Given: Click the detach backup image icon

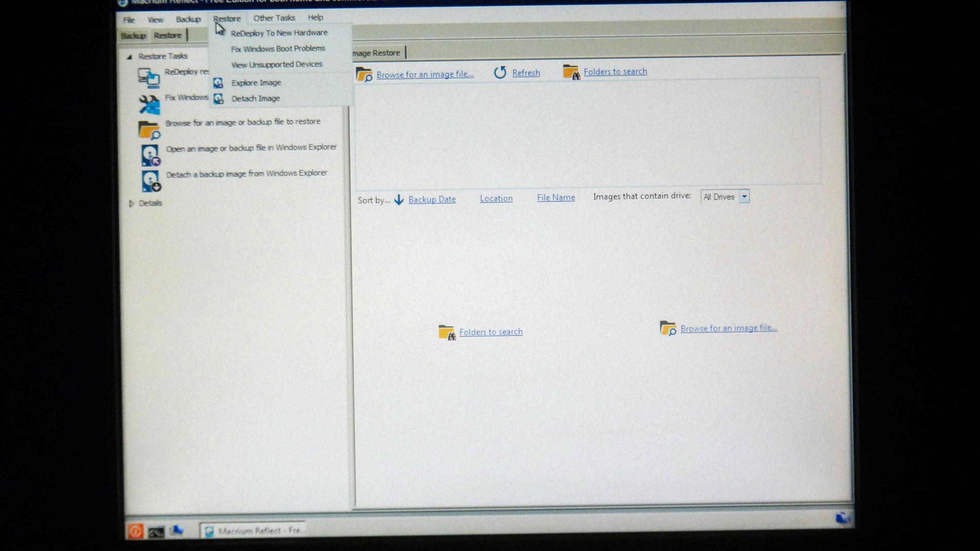Looking at the screenshot, I should 151,181.
